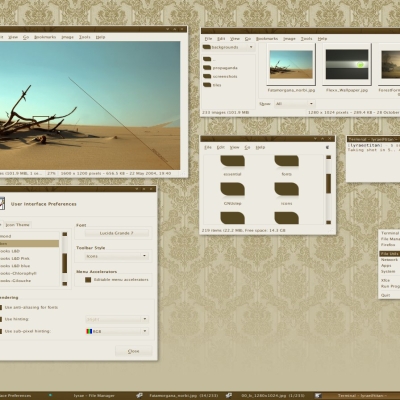Choose System from the desktop menu
The image size is (400, 400).
point(389,272)
